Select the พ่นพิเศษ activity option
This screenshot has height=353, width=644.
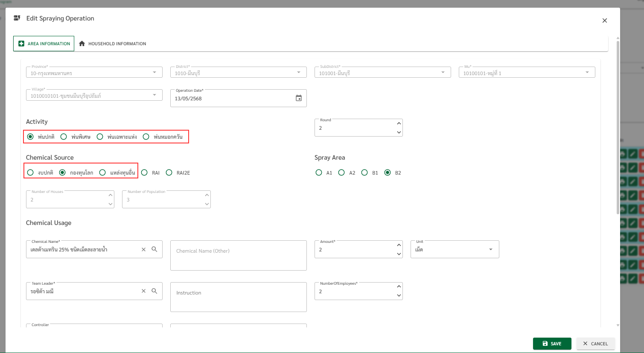tap(64, 137)
